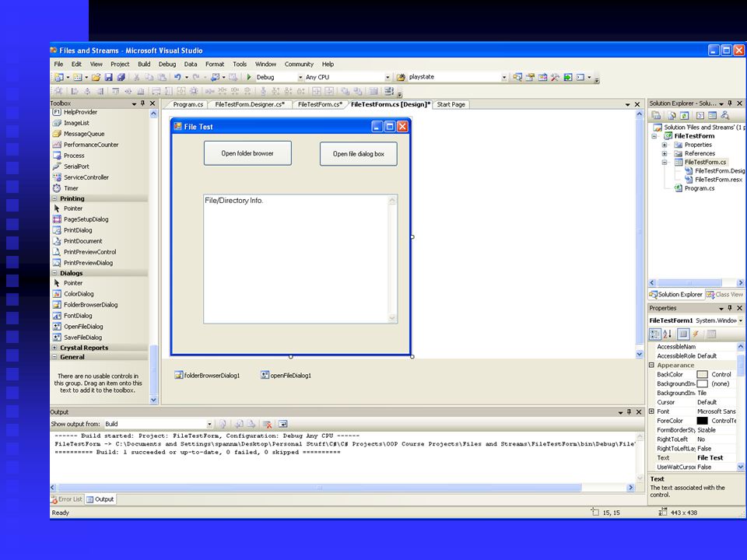
Task: Open the Any CPU platform dropdown
Action: [x=388, y=77]
